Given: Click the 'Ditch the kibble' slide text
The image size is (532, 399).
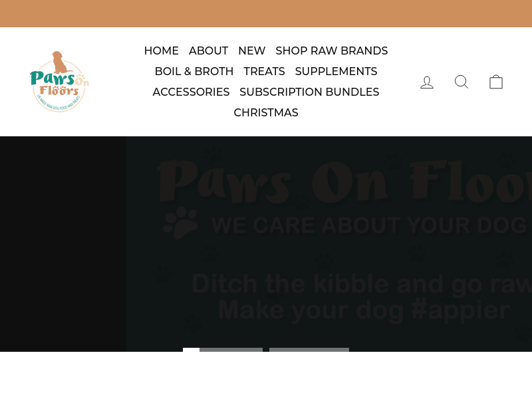Looking at the screenshot, I should pyautogui.click(x=362, y=297).
